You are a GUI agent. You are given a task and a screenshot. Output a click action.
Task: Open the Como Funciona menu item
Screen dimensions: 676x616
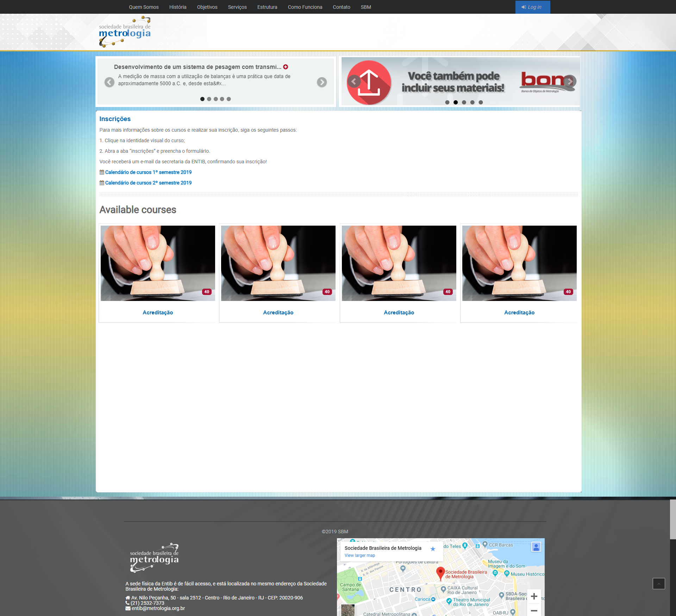point(305,7)
